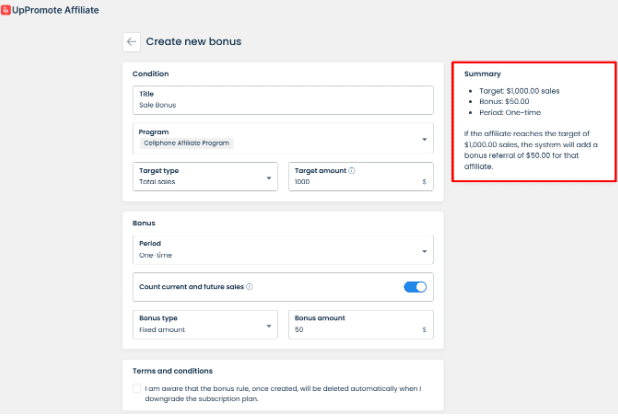The image size is (618, 416).
Task: Click into the Title input field
Action: pyautogui.click(x=282, y=103)
